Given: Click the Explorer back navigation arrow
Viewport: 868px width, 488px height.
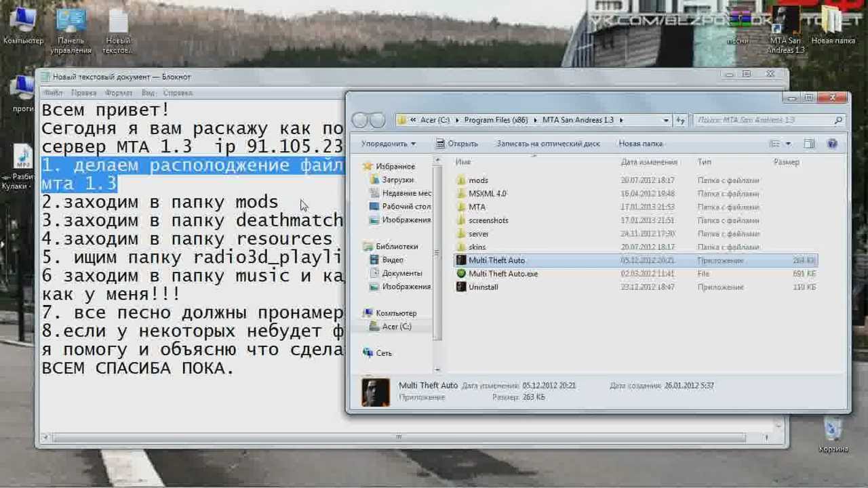Looking at the screenshot, I should click(x=360, y=121).
